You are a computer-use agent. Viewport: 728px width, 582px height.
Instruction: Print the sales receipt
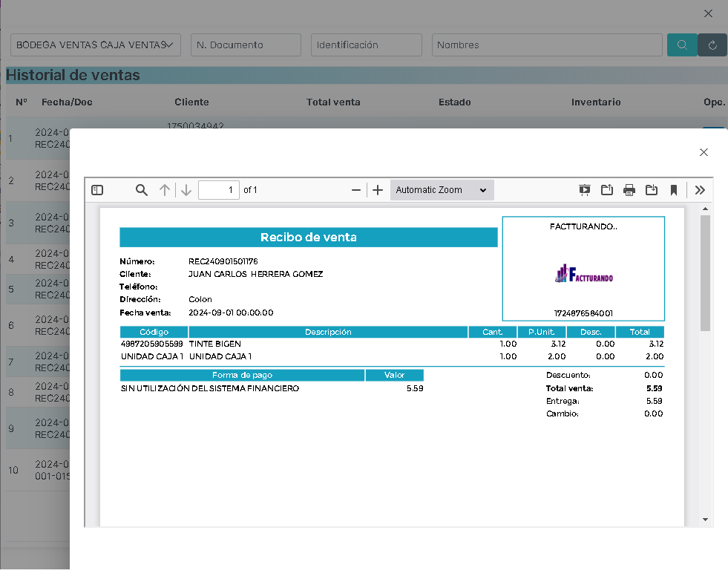click(x=629, y=190)
